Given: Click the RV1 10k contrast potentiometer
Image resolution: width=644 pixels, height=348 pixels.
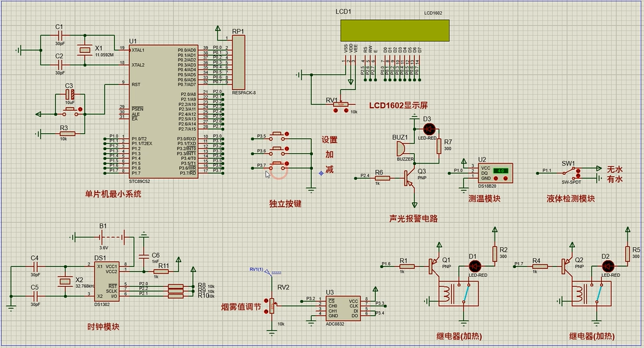Looking at the screenshot, I should pyautogui.click(x=341, y=105).
